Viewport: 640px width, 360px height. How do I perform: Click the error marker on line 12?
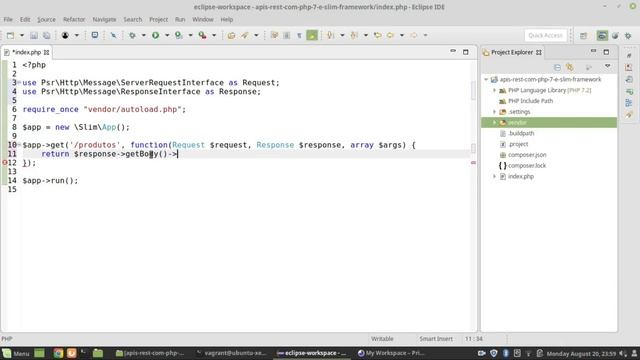tap(4, 162)
